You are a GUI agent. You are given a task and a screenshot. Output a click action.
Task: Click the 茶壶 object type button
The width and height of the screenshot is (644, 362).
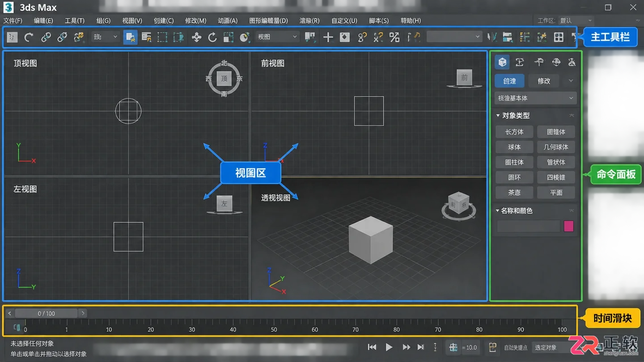point(514,193)
